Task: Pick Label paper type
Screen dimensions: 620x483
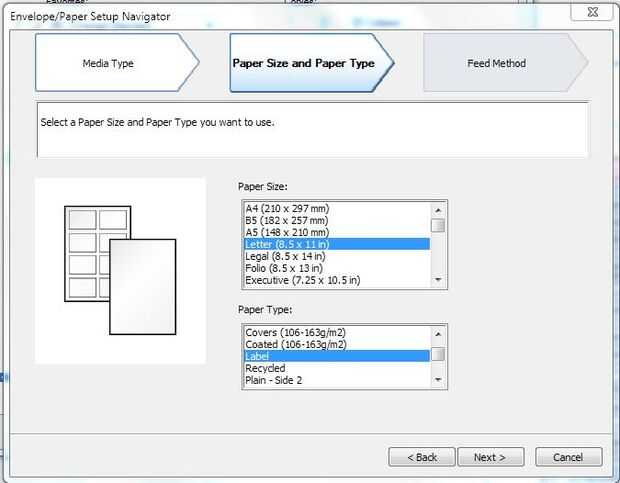Action: [x=337, y=356]
